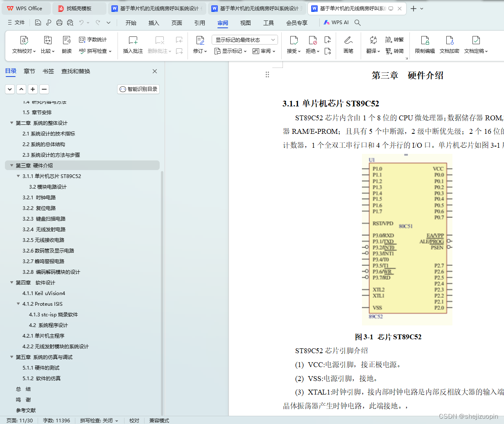Viewport: 504px width, 424px height.
Task: Click the print icon in quick access bar
Action: 59,23
